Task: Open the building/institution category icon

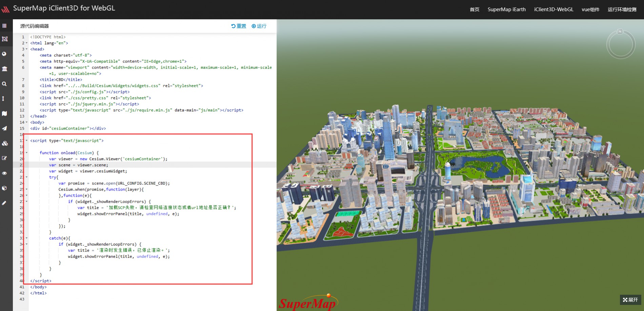Action: (x=4, y=69)
